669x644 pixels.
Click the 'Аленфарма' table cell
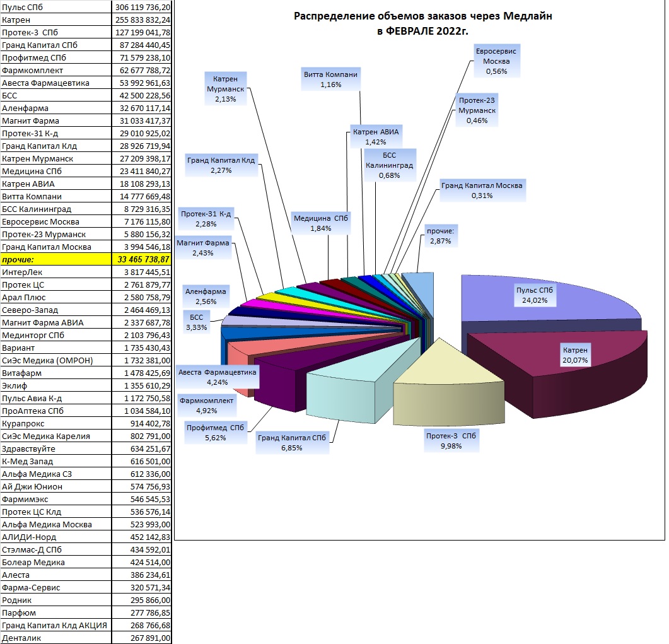(55, 108)
